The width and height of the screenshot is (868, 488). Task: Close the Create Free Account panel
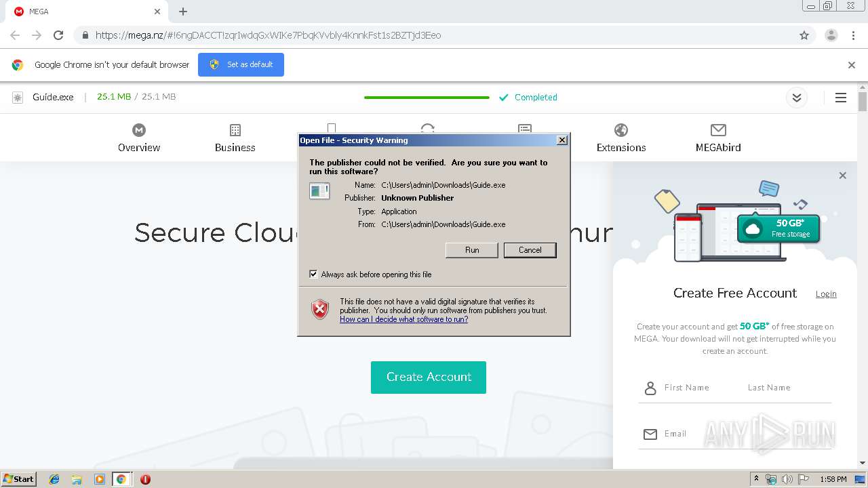pos(842,176)
